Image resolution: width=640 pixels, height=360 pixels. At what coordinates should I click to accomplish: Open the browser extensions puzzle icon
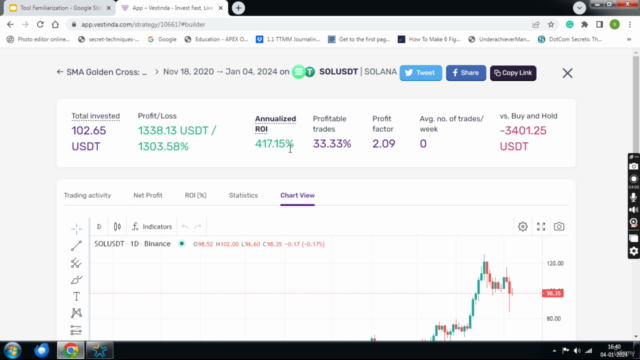pos(584,24)
